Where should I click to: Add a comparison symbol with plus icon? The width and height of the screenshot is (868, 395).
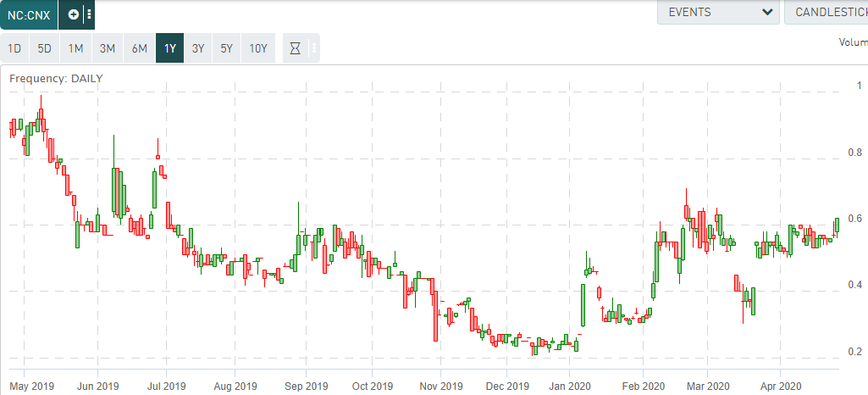coord(73,14)
